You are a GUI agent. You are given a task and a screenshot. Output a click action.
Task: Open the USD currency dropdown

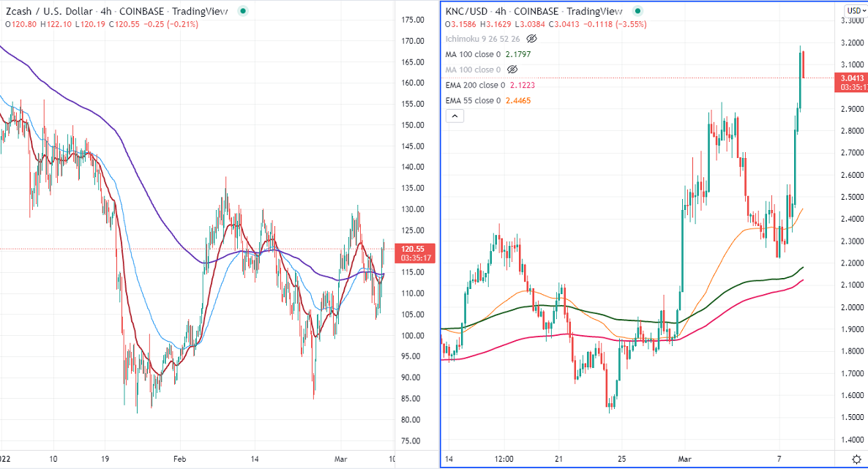coord(855,10)
